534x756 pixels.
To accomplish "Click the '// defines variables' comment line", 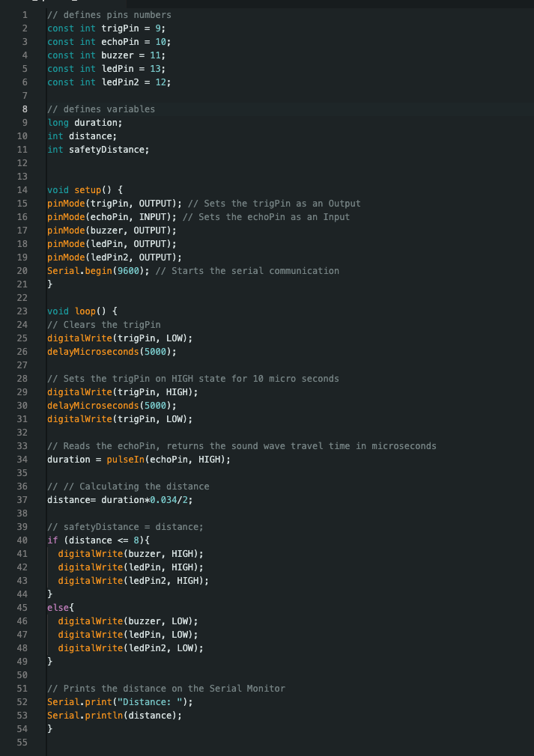I will coord(101,109).
